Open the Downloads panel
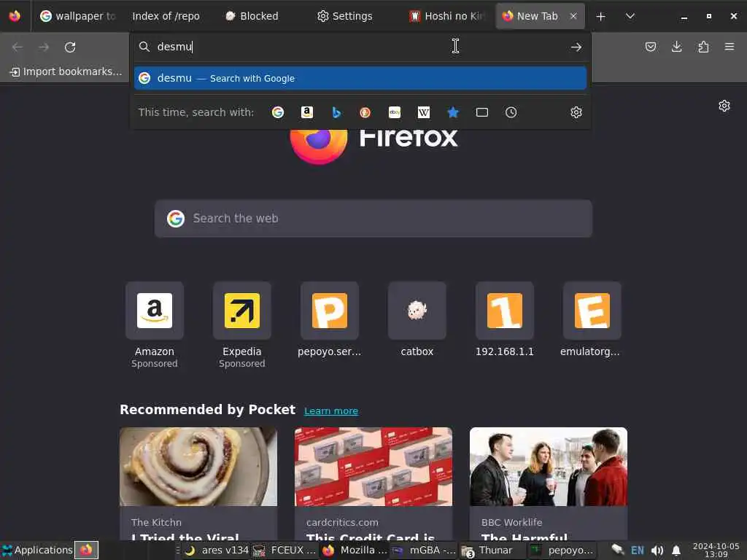This screenshot has height=560, width=747. coord(676,47)
